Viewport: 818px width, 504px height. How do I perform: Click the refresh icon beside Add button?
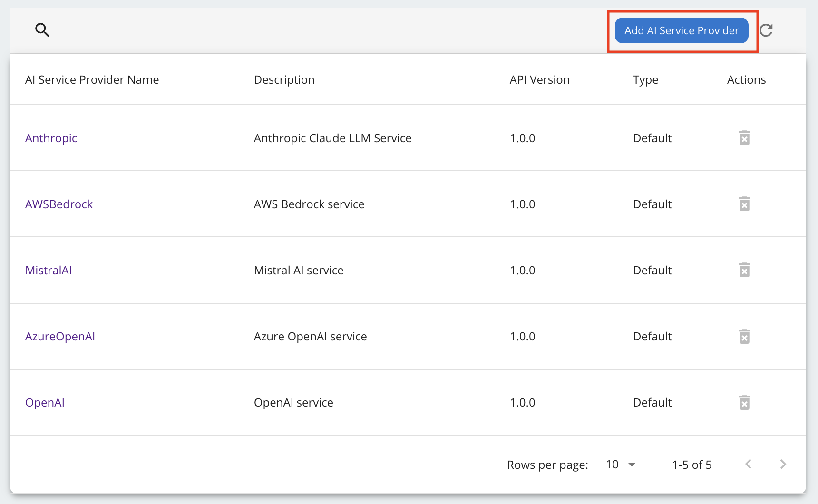tap(766, 30)
